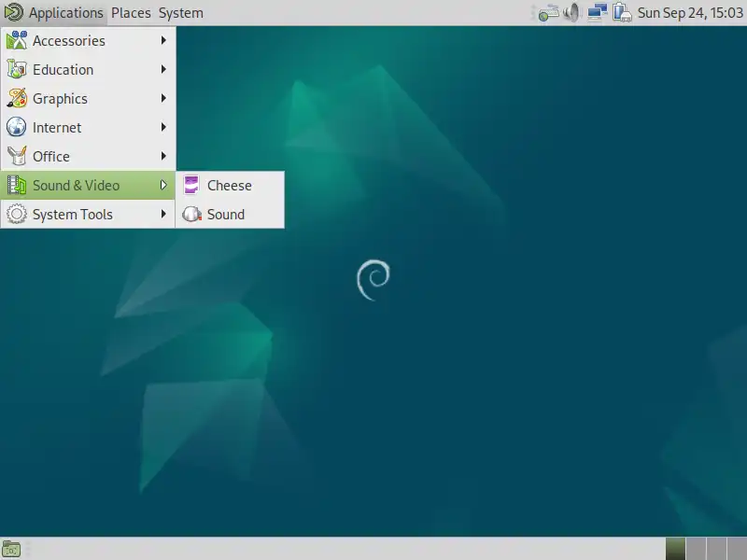Click the Sound & Video film icon
747x560 pixels.
pos(17,185)
